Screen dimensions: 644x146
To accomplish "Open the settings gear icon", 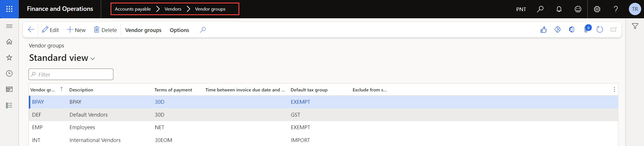I will click(x=597, y=9).
